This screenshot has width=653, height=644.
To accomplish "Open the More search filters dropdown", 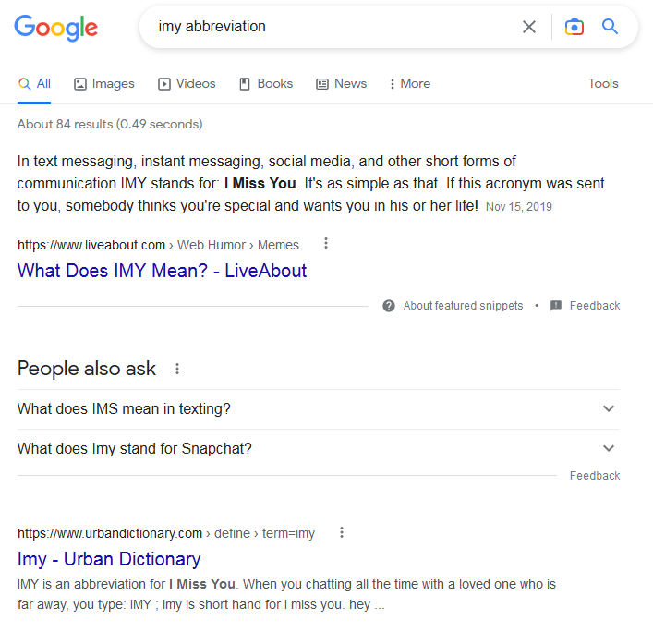I will coord(410,84).
